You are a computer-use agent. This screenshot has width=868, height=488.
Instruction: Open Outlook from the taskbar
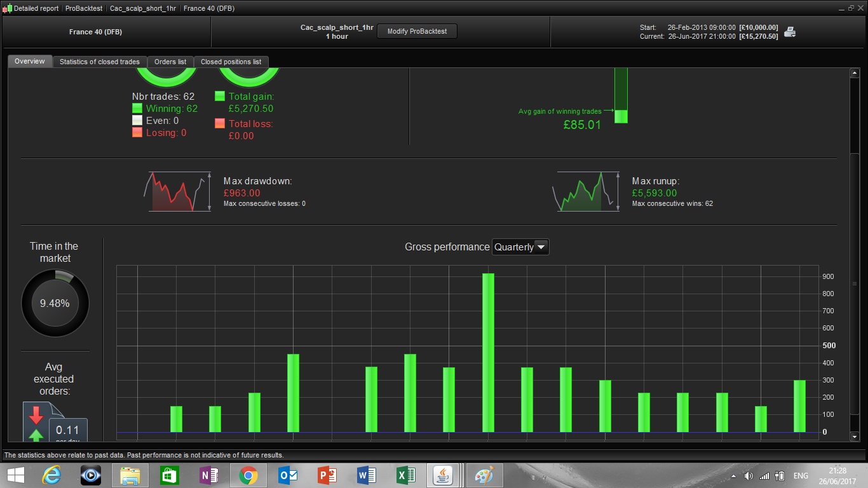click(288, 475)
